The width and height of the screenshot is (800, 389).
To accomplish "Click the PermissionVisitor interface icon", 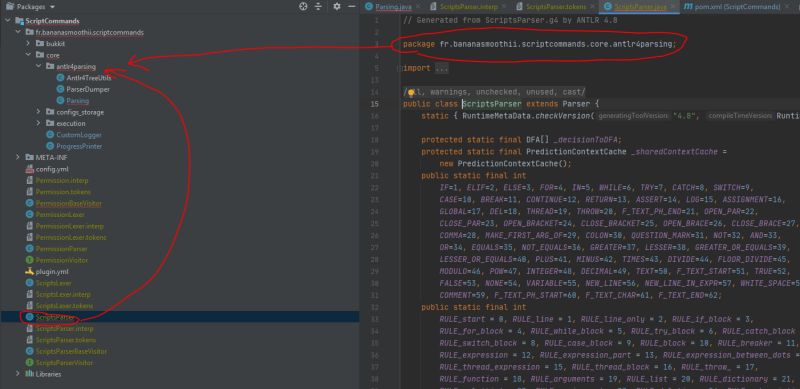I will point(30,260).
